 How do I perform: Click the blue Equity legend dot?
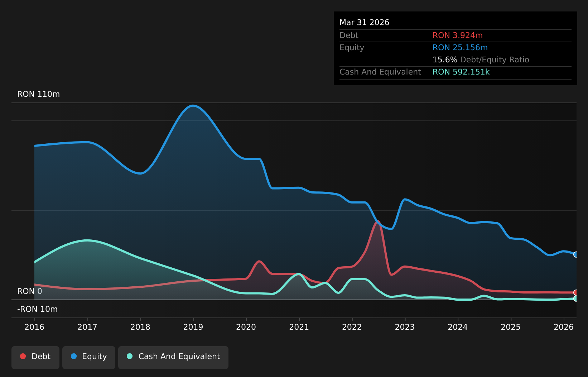[x=74, y=356]
